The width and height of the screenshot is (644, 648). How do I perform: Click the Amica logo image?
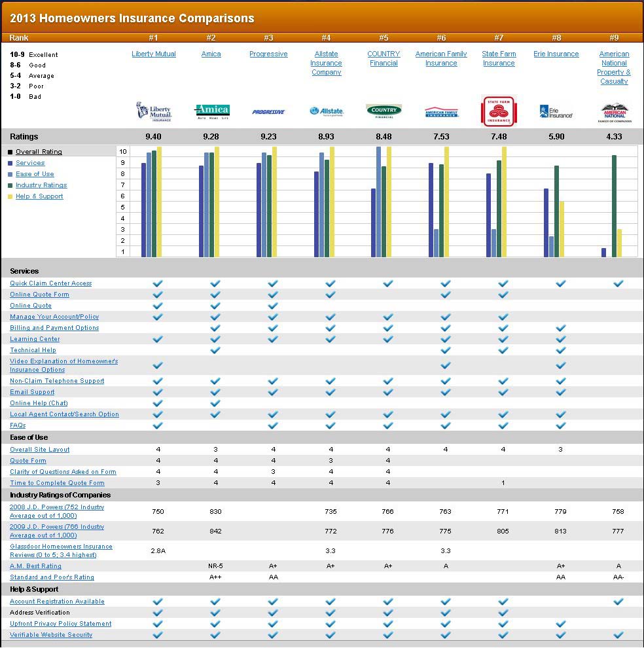[x=211, y=111]
